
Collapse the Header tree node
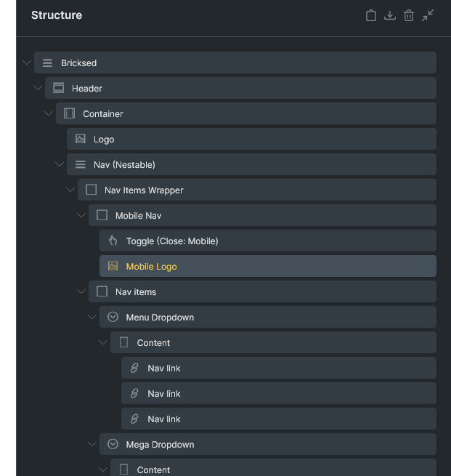(x=38, y=88)
